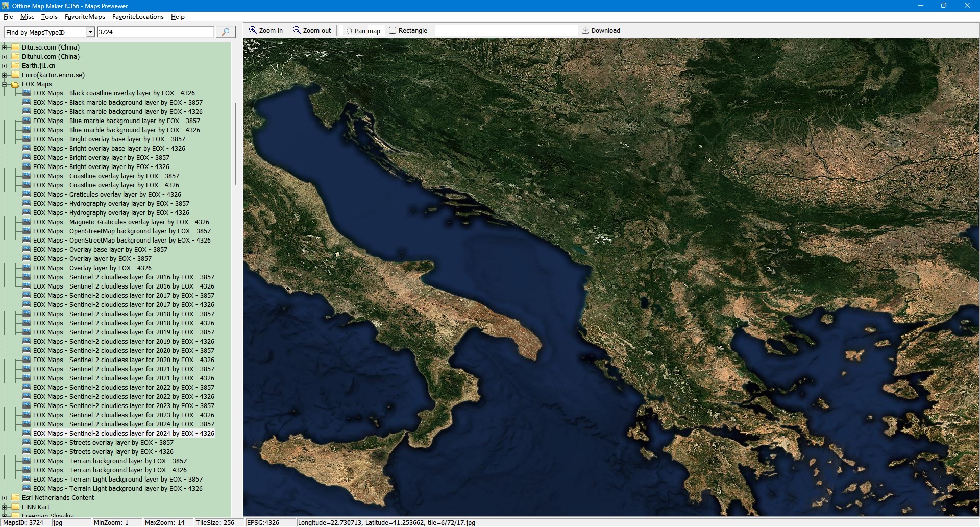Open the Find by MapsTypeID dropdown
Screen dimensions: 980x527
(90, 32)
